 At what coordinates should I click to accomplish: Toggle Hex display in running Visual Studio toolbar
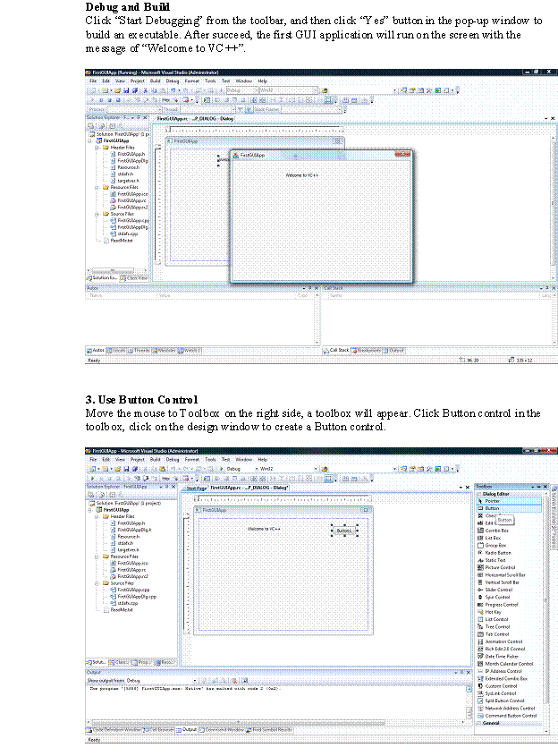(x=165, y=100)
